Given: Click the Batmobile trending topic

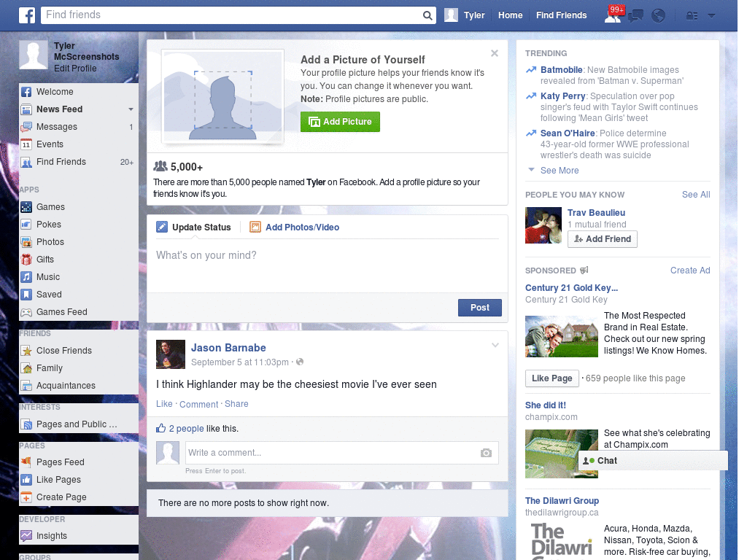Looking at the screenshot, I should pyautogui.click(x=561, y=70).
